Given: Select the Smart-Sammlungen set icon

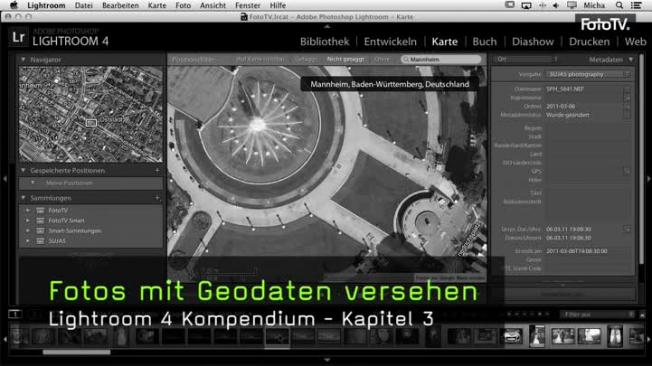Looking at the screenshot, I should pyautogui.click(x=40, y=231).
